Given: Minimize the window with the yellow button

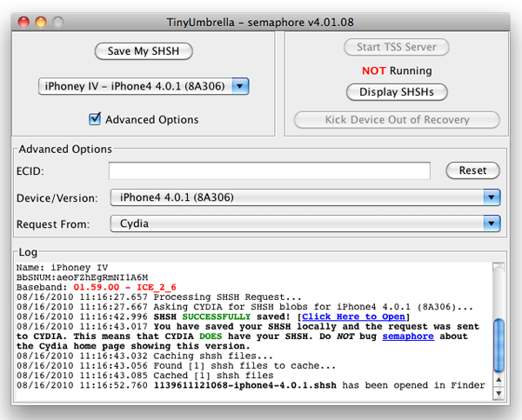Looking at the screenshot, I should coord(41,23).
